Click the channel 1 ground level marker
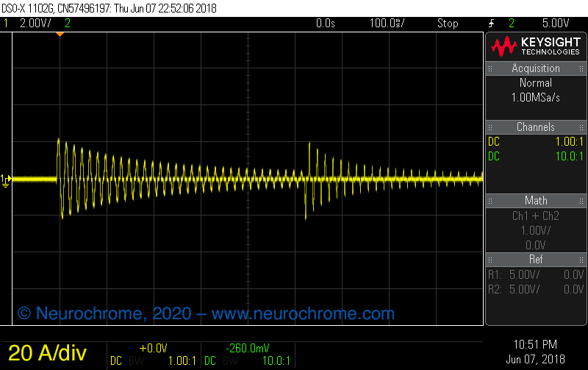The image size is (588, 370). (7, 179)
